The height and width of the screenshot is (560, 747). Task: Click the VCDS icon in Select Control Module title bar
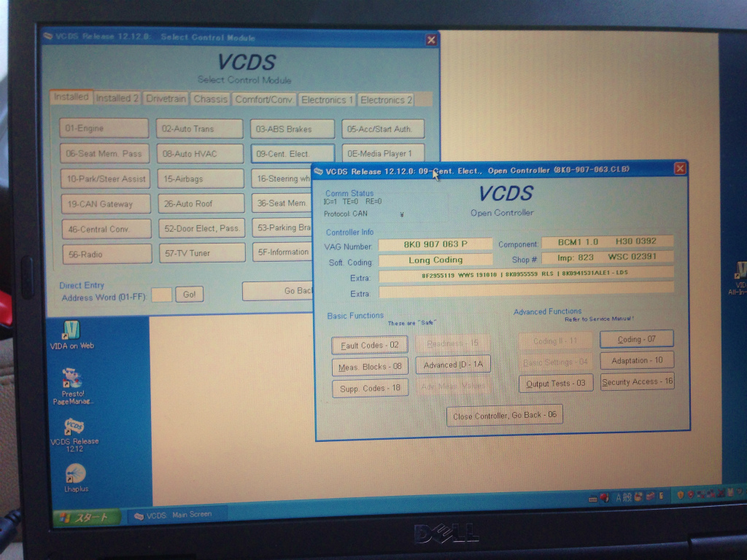pyautogui.click(x=47, y=36)
